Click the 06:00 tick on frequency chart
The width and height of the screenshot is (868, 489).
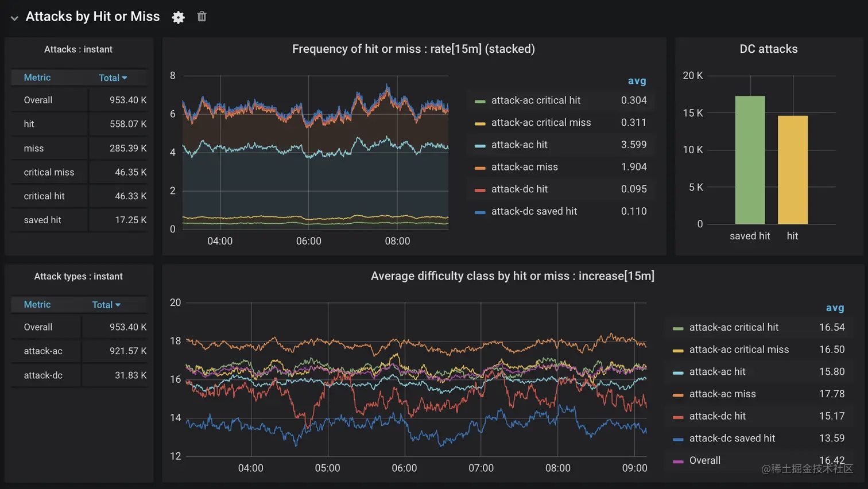click(x=309, y=242)
